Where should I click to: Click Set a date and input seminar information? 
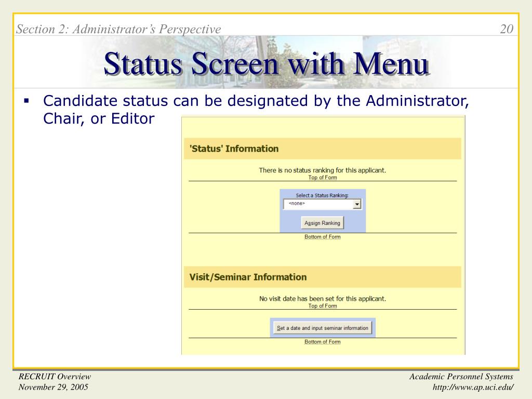pyautogui.click(x=322, y=328)
